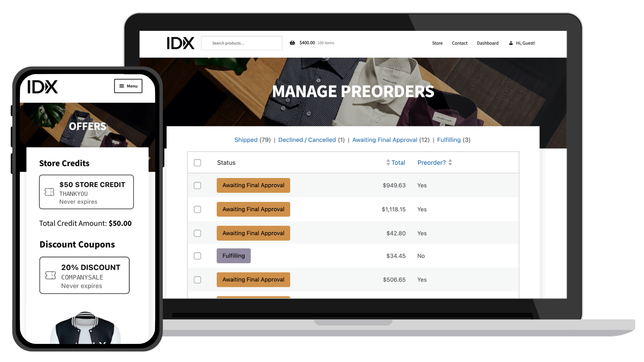Viewport: 644px width, 362px height.
Task: Click the Fulfilling status button on $34.45 row
Action: point(234,255)
